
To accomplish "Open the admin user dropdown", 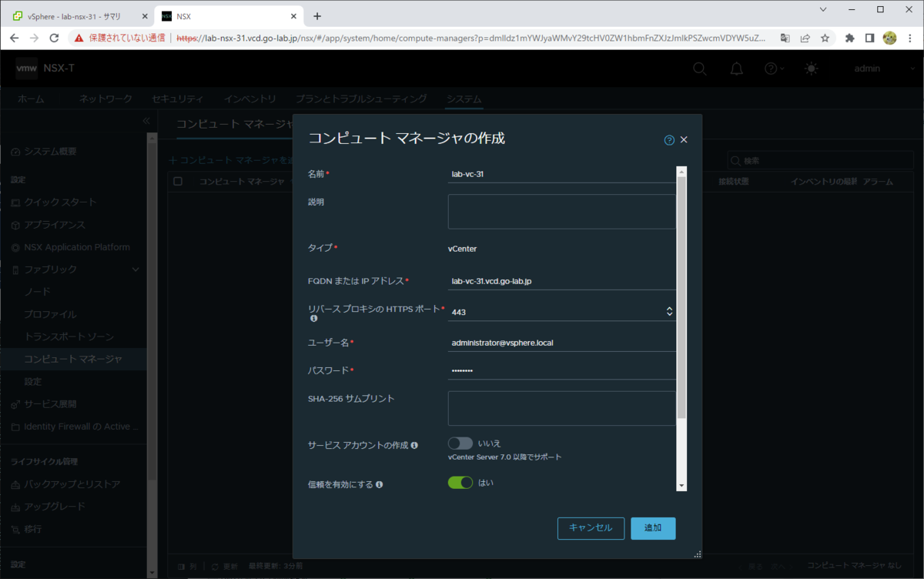I will pos(883,69).
